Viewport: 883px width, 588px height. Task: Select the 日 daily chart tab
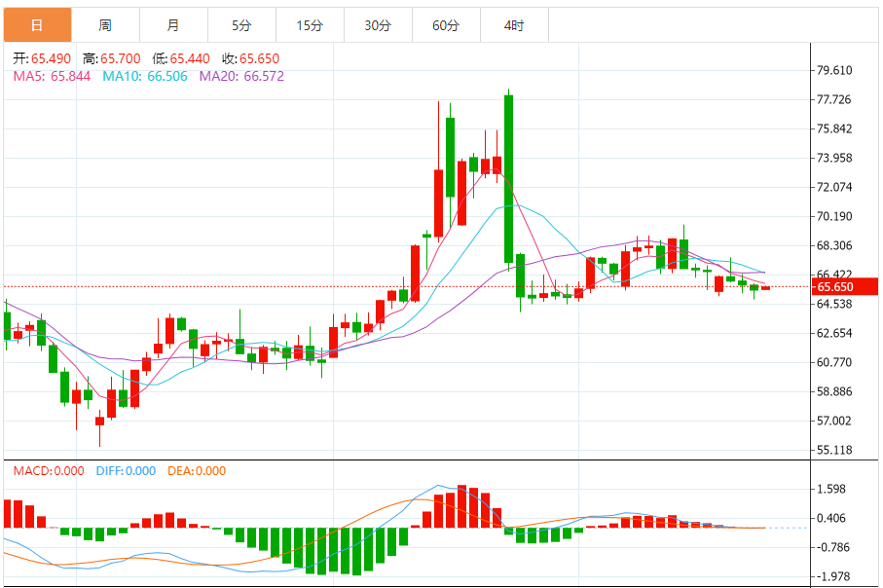(37, 25)
